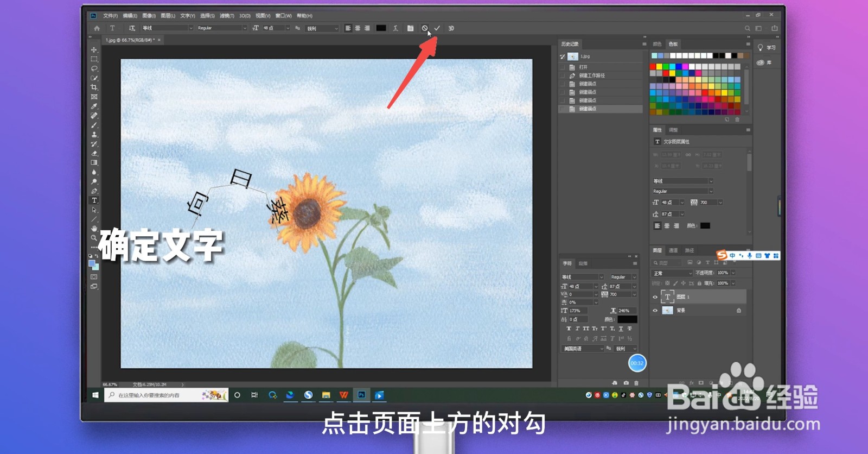Image resolution: width=868 pixels, height=454 pixels.
Task: Lock all layer attributes padlock icon
Action: tap(700, 283)
